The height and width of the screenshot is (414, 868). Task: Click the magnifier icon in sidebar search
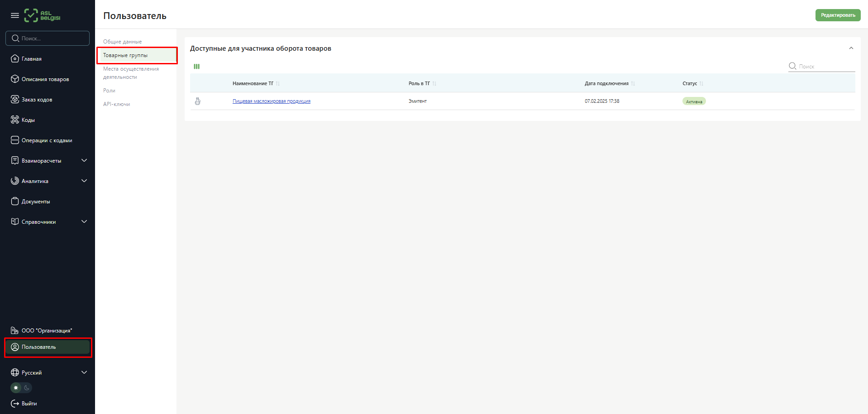click(15, 39)
